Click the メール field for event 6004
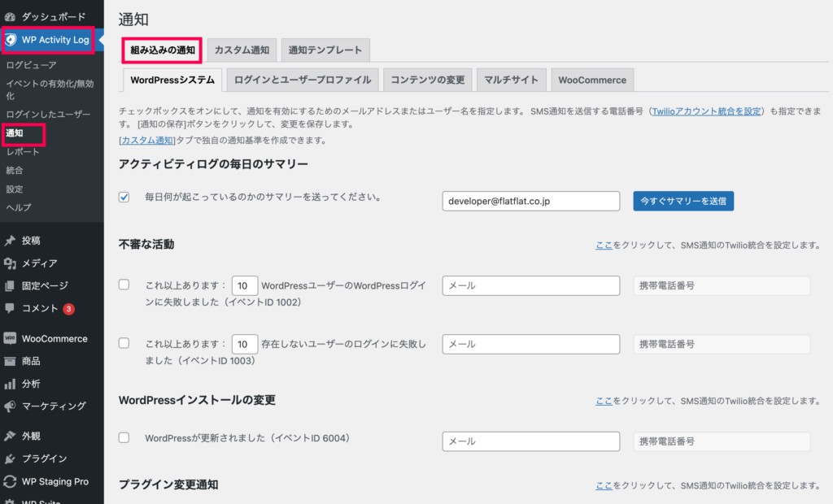 [x=530, y=441]
